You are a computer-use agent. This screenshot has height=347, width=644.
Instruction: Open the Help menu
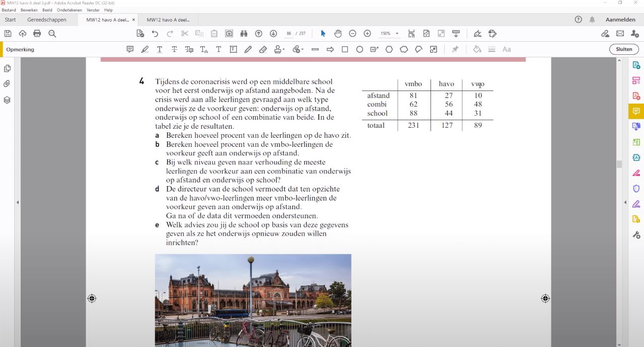click(x=108, y=10)
